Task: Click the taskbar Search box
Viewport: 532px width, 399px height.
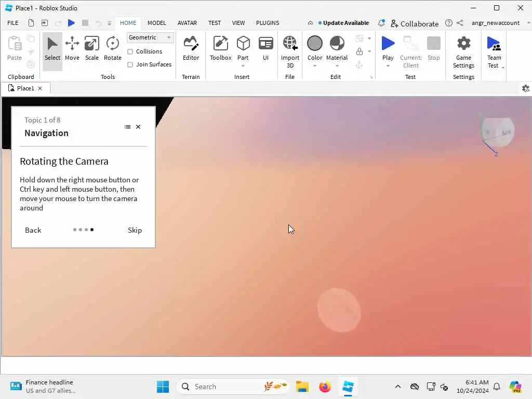Action: coord(233,387)
